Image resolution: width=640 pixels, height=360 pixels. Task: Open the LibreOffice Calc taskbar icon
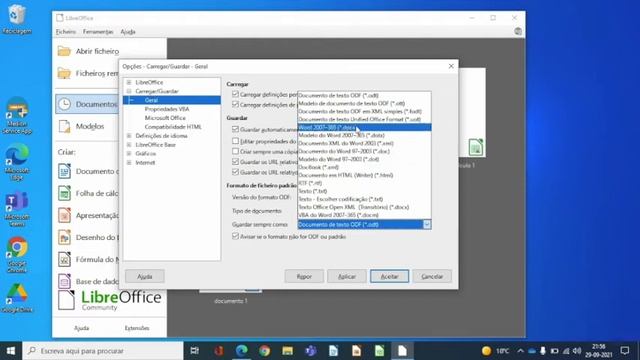click(379, 351)
